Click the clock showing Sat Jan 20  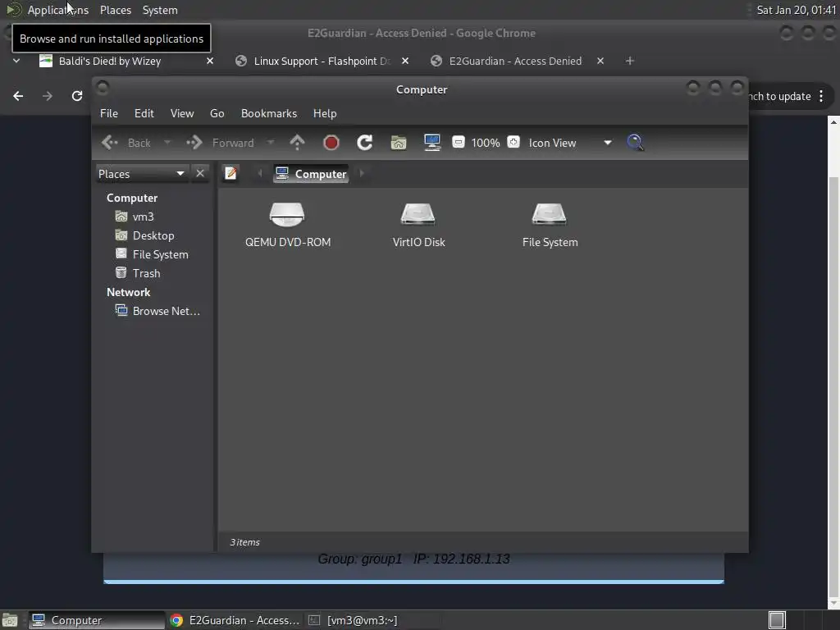[x=796, y=10]
